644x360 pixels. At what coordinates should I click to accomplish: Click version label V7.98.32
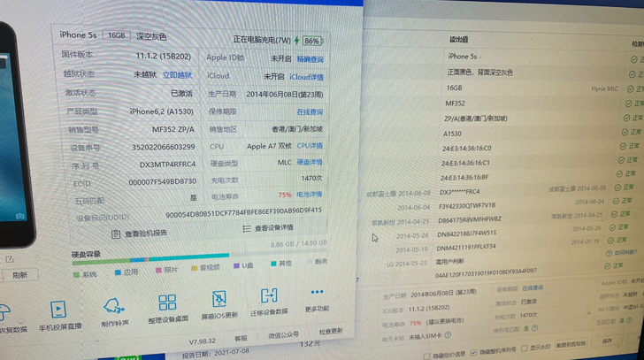[202, 341]
